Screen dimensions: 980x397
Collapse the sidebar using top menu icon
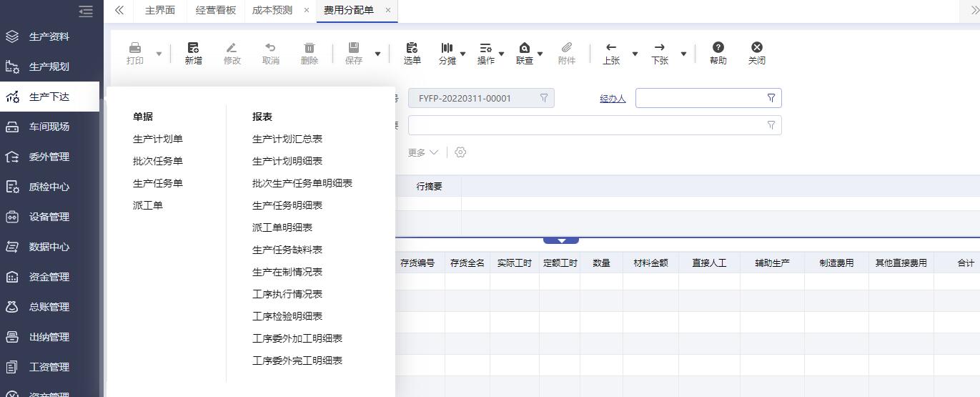pyautogui.click(x=86, y=11)
